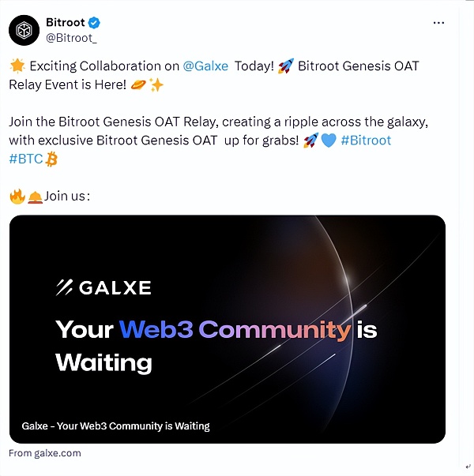
Task: Open the @Galxe mention link
Action: pyautogui.click(x=207, y=66)
